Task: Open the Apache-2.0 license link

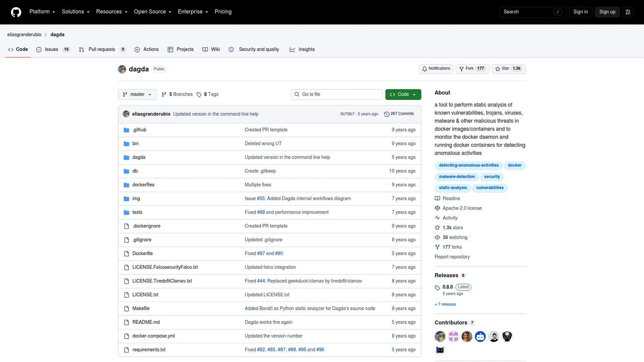Action: 458,208
